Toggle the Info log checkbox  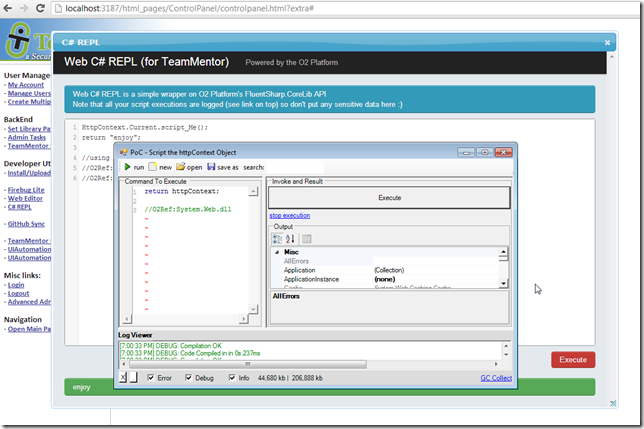click(232, 377)
